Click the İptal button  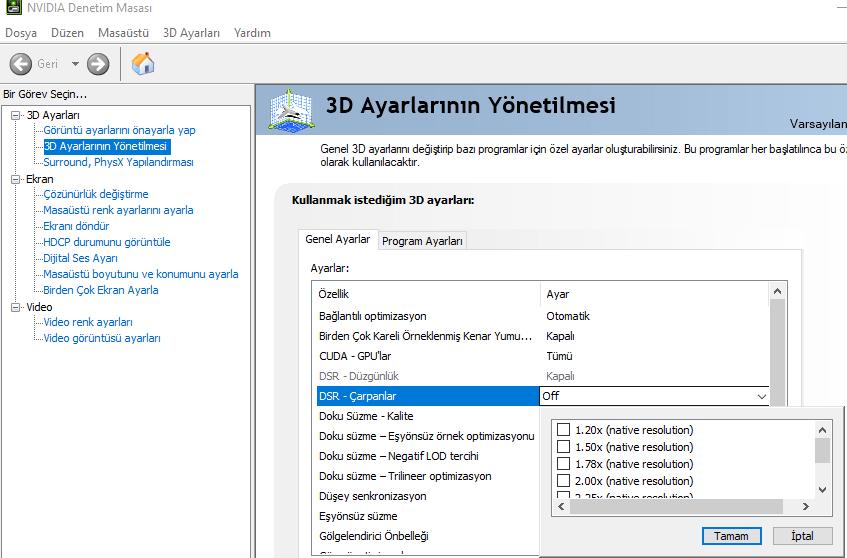pyautogui.click(x=802, y=536)
